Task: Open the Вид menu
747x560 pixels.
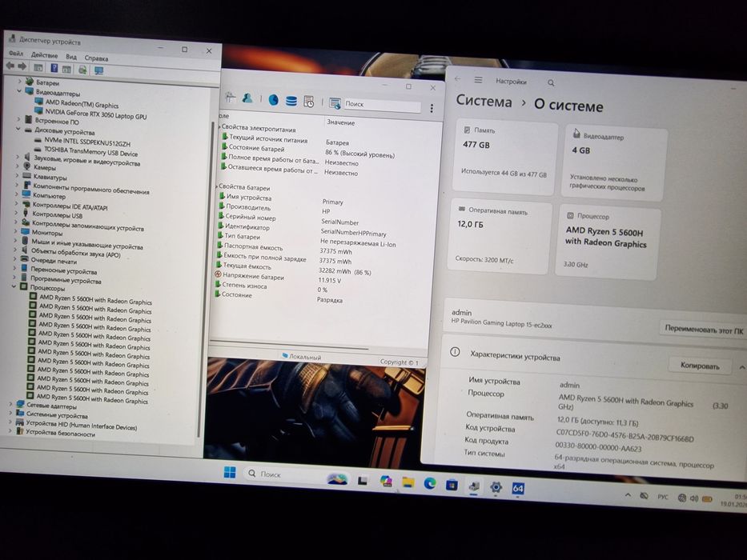Action: (x=71, y=56)
